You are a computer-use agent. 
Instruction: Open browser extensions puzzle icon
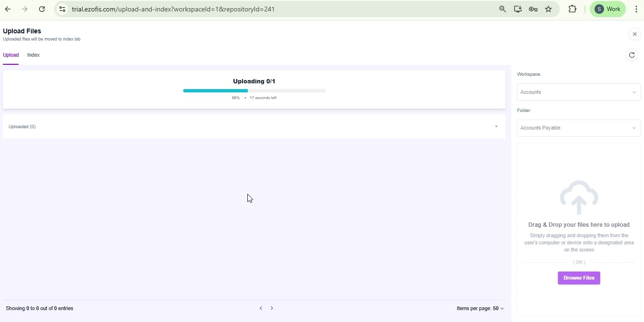[x=573, y=9]
